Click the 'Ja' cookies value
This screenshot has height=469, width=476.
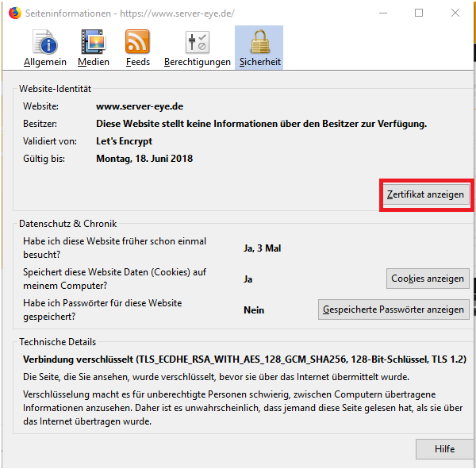tap(248, 279)
